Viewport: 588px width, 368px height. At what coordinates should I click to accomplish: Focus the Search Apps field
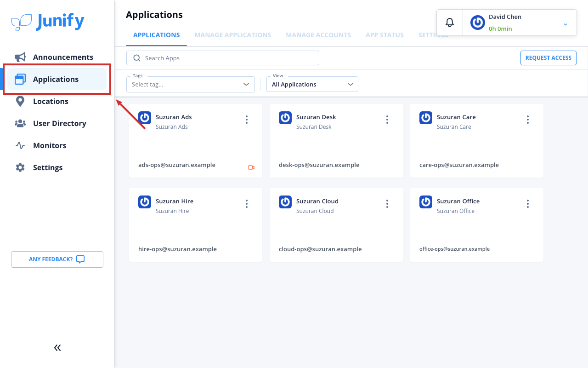[x=223, y=58]
